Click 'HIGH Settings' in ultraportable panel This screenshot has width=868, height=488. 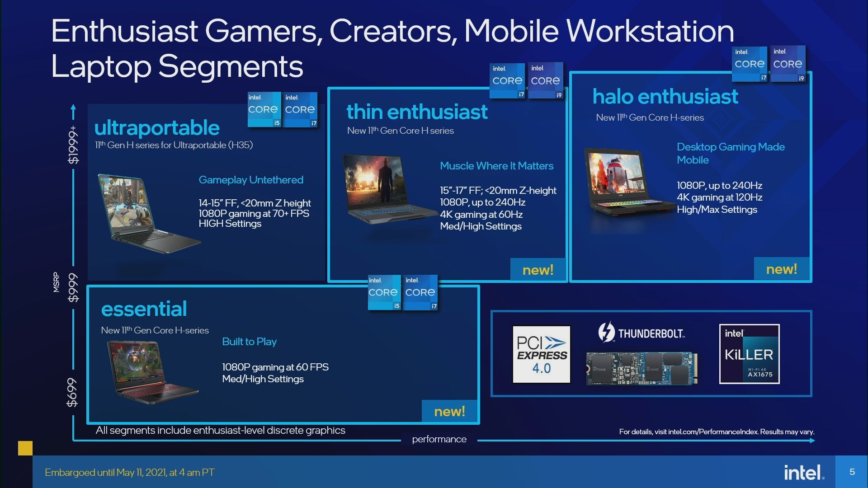pyautogui.click(x=230, y=224)
